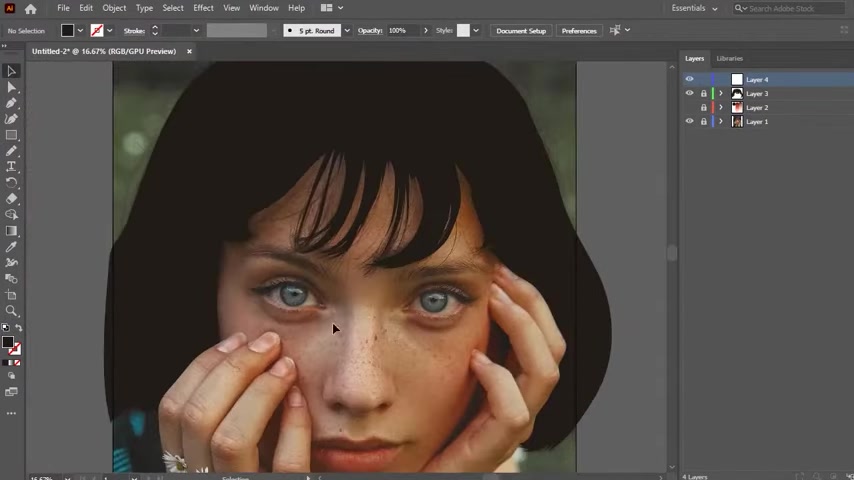Click the Stroke swatch in control bar
The height and width of the screenshot is (480, 854).
(97, 31)
